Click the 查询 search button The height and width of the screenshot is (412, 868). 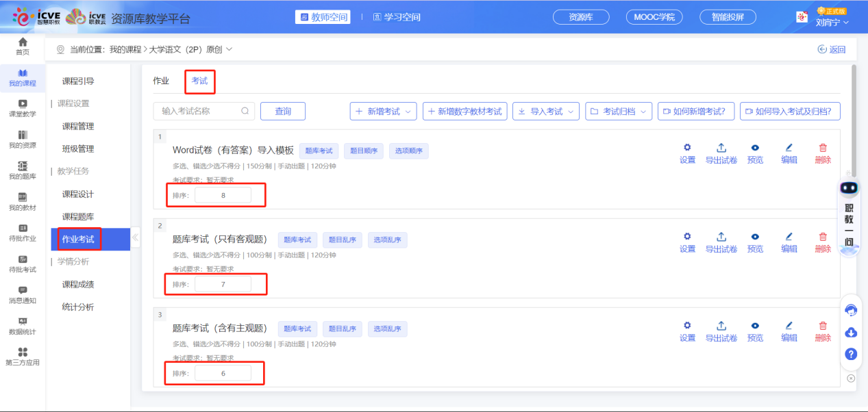282,112
